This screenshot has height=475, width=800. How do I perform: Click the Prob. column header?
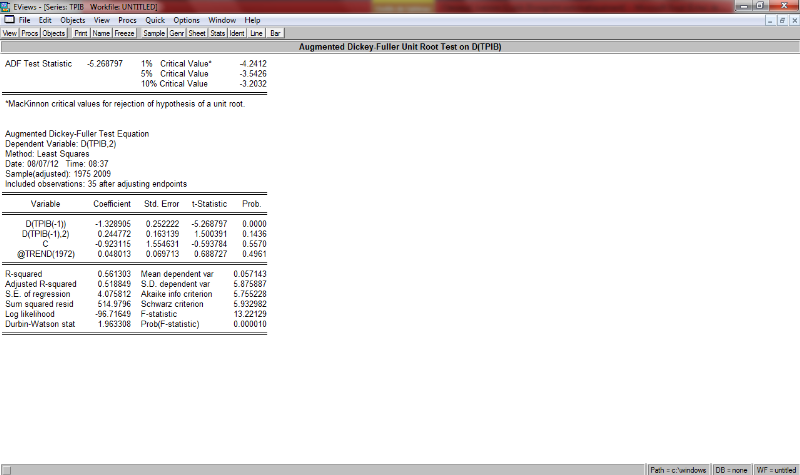(x=252, y=204)
